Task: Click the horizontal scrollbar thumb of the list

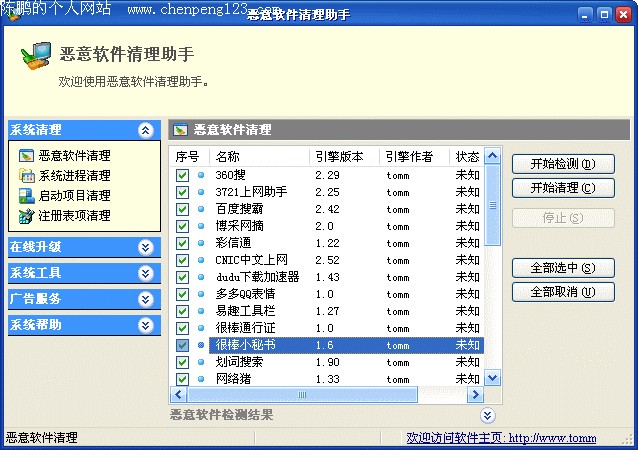Action: pyautogui.click(x=302, y=394)
